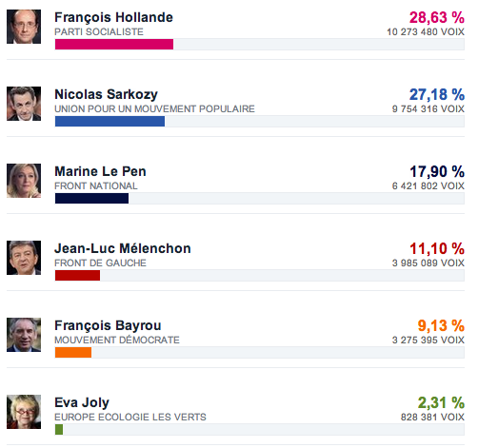
Task: Open the Mouvement Démocrate candidate's portrait thumbnail
Action: coord(24,335)
